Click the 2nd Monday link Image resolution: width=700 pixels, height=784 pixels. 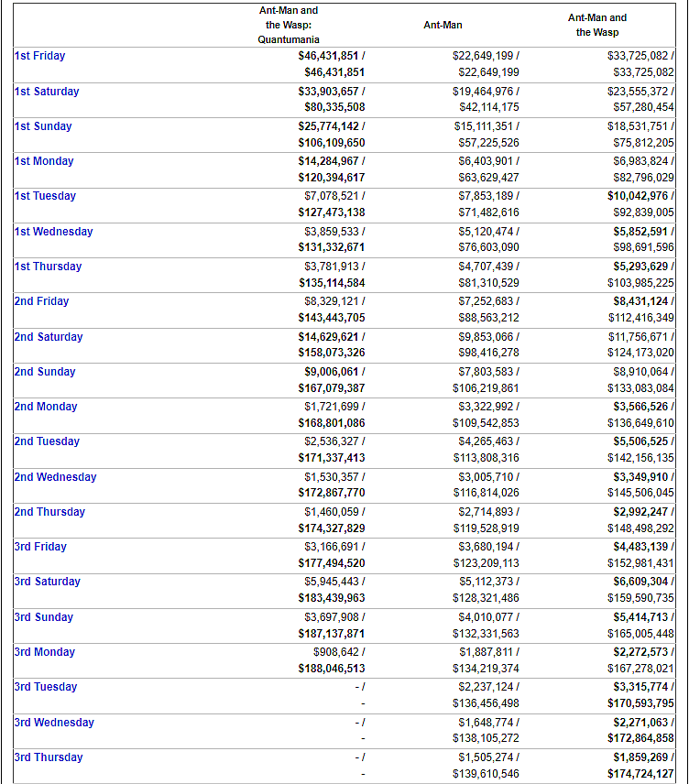point(46,407)
